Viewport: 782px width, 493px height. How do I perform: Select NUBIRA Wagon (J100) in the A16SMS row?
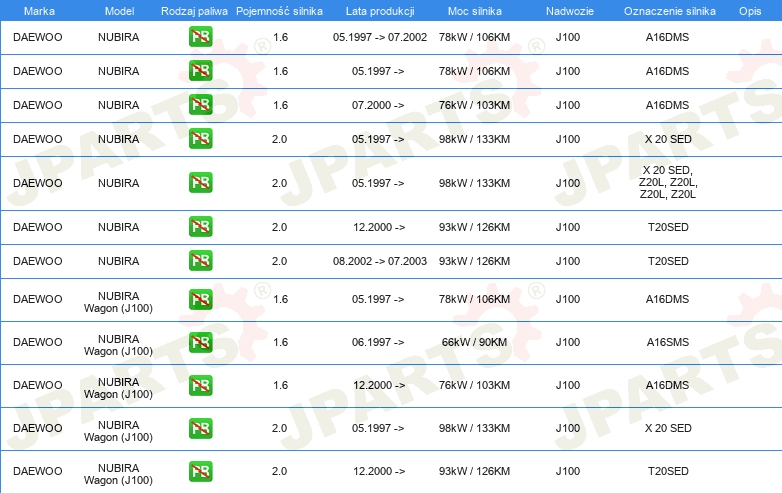click(x=118, y=345)
